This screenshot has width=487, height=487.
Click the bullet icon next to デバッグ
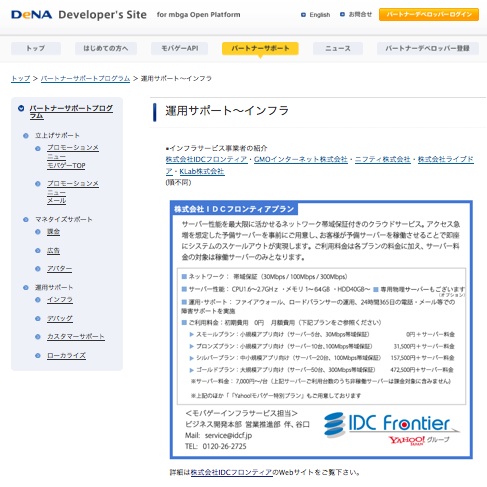point(38,319)
